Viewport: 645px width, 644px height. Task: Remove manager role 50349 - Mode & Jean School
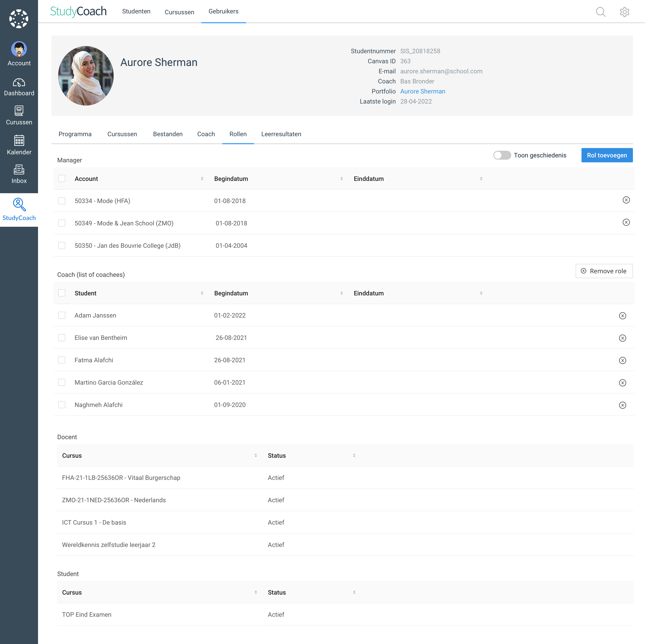(626, 222)
